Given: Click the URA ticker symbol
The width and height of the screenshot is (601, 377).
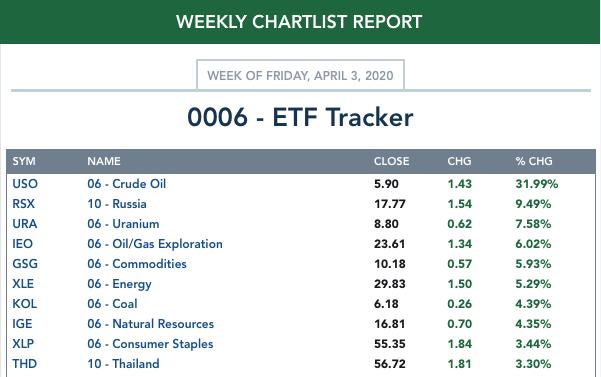Looking at the screenshot, I should tap(25, 224).
